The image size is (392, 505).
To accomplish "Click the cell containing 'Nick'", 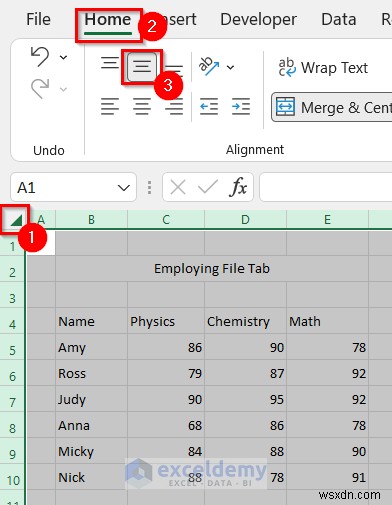I will tap(91, 477).
